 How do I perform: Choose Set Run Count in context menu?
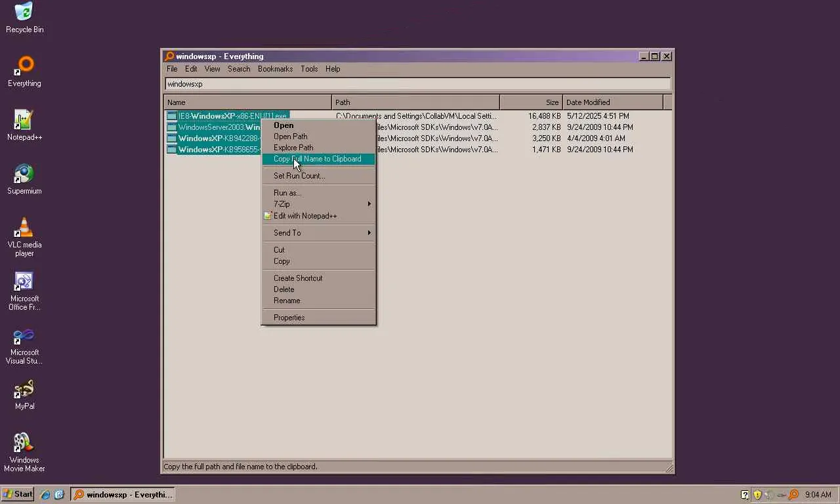point(318,176)
